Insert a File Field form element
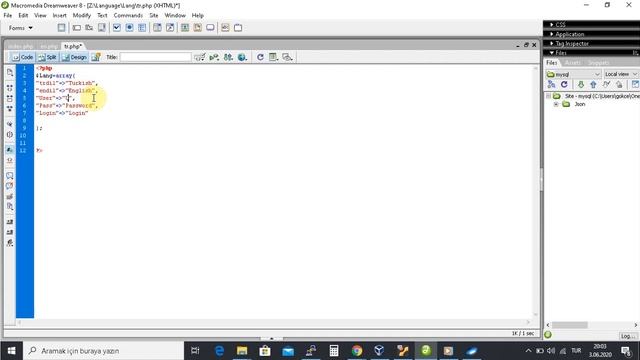640x360 pixels. pos(198,28)
